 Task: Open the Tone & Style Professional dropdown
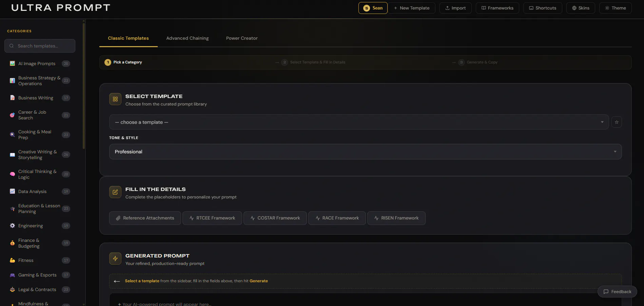coord(365,152)
